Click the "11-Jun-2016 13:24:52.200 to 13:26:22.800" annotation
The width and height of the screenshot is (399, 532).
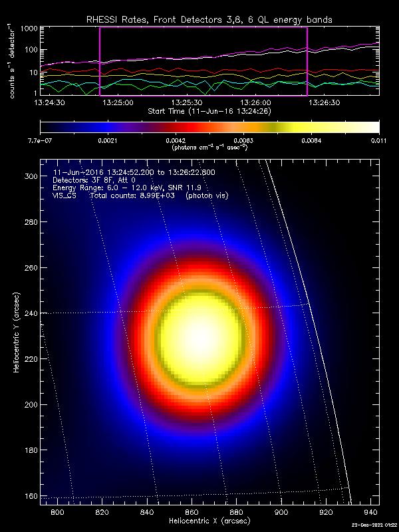134,173
